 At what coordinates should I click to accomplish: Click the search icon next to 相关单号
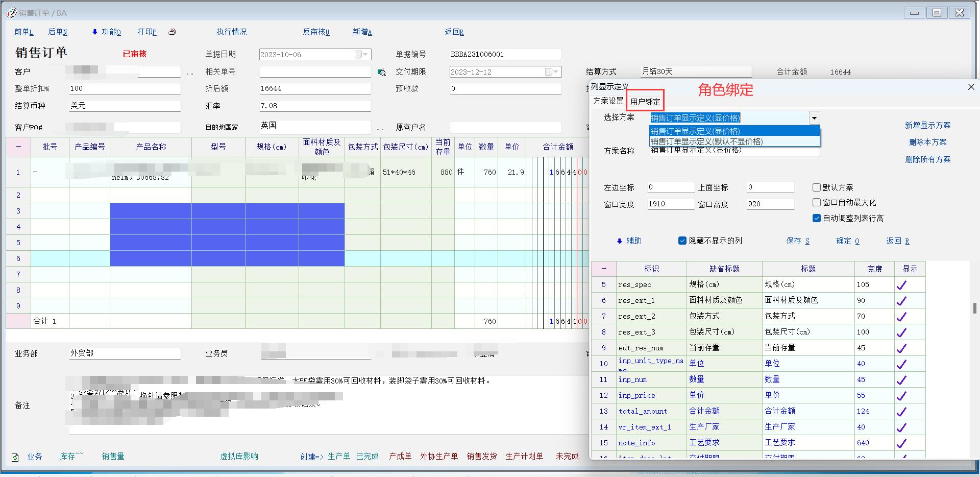coord(381,73)
